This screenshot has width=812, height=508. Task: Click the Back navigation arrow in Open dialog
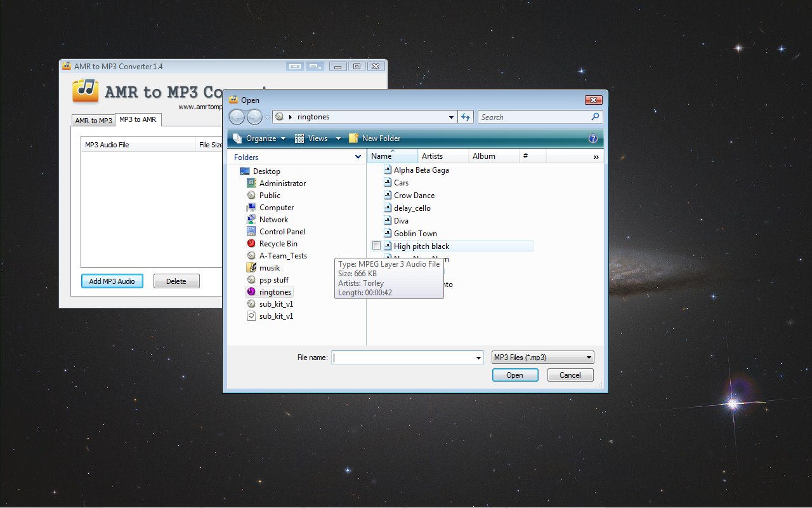237,117
